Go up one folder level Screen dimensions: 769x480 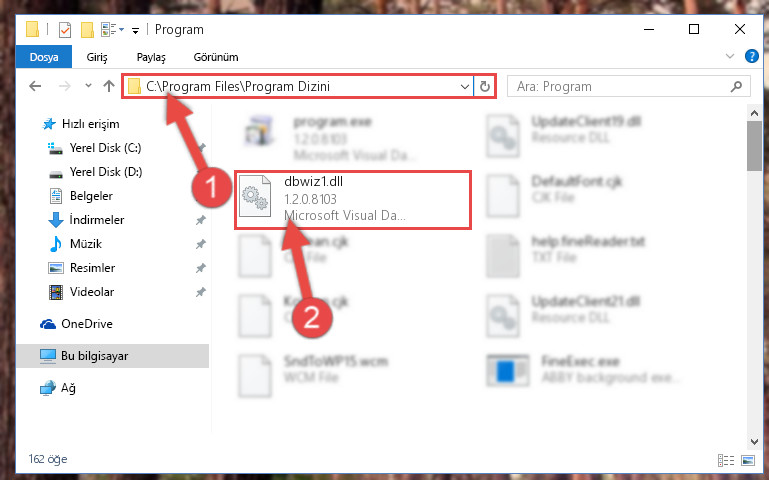click(x=109, y=87)
